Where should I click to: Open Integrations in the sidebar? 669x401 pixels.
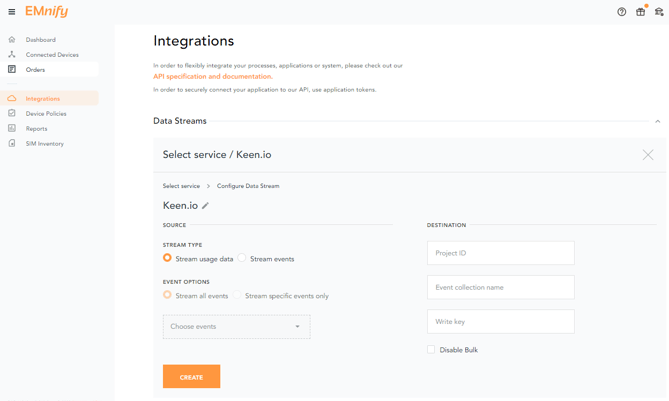[43, 99]
